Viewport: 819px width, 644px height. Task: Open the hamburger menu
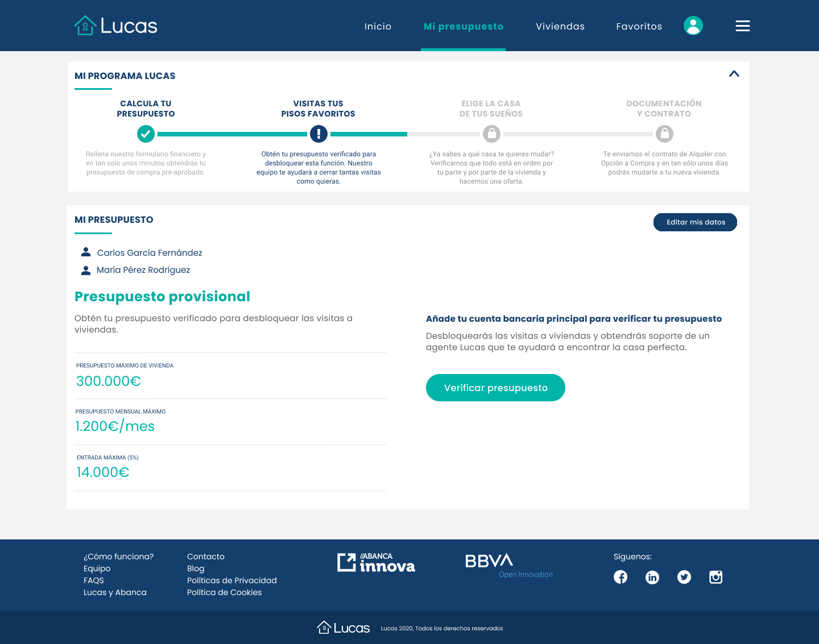tap(742, 26)
